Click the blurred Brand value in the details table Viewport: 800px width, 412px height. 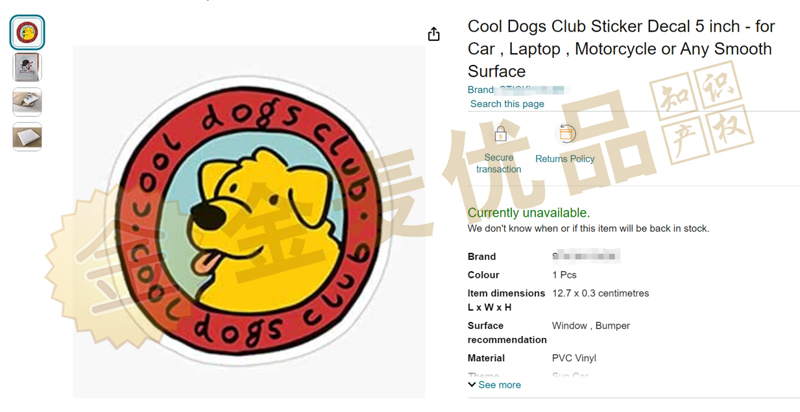pyautogui.click(x=586, y=256)
